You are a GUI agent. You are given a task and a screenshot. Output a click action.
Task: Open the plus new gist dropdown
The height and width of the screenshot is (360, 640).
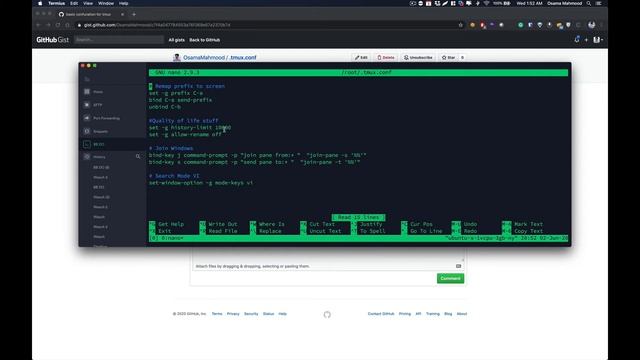pyautogui.click(x=587, y=40)
